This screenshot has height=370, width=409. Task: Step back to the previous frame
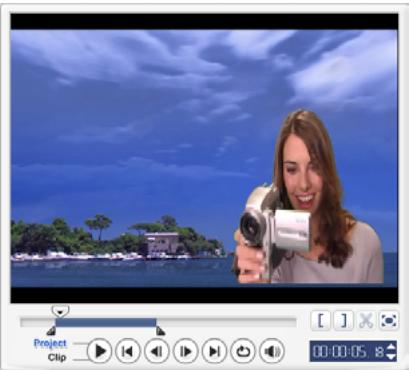pyautogui.click(x=157, y=351)
